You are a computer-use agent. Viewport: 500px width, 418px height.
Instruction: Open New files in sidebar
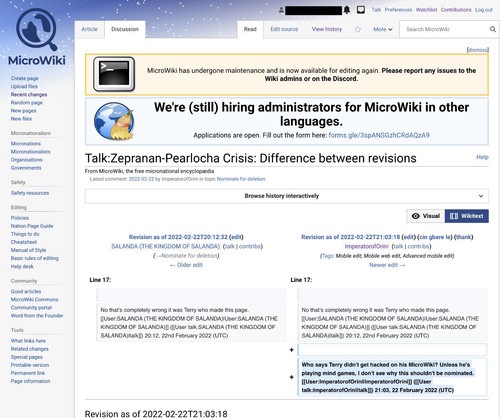coord(21,119)
